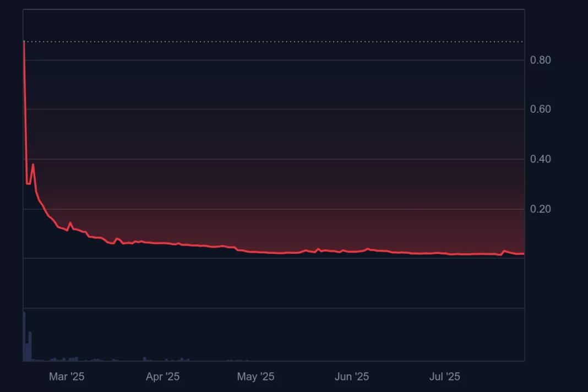Click the 0.80 price axis label
588x392 pixels.
coord(540,60)
